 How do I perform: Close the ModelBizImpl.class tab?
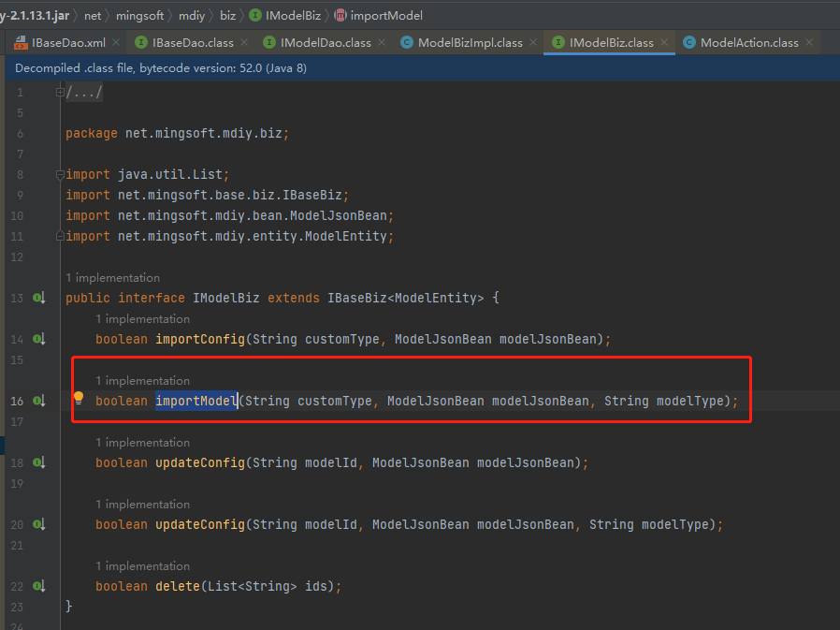pos(533,42)
